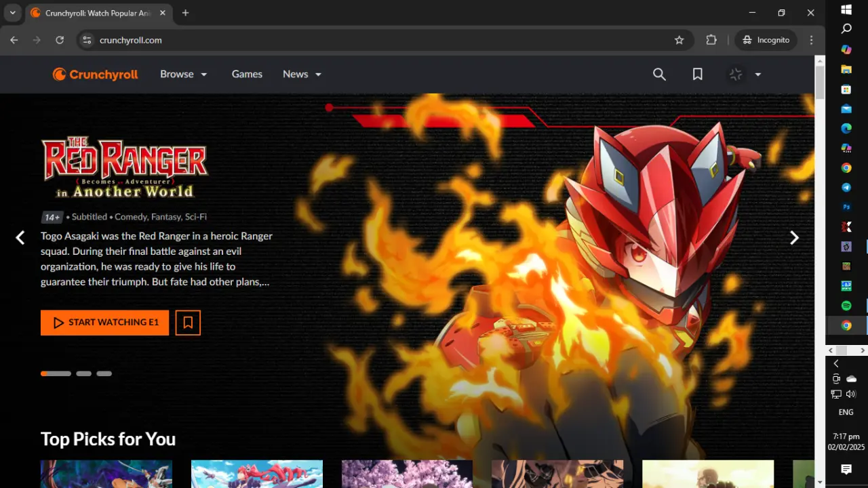Open Microsoft Store from taskbar
Image resolution: width=868 pixels, height=488 pixels.
tap(846, 89)
